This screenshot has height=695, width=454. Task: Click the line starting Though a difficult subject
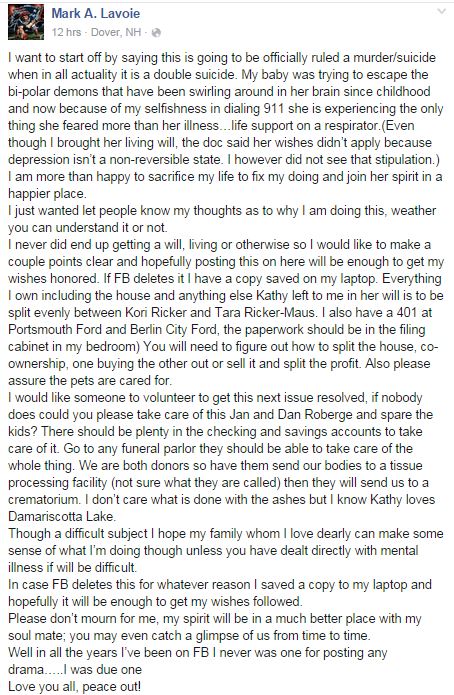(x=226, y=534)
